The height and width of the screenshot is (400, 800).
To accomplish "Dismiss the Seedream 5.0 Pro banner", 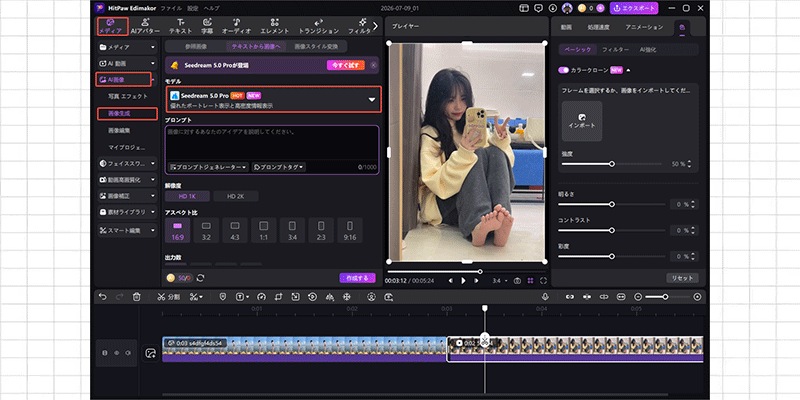I will [x=373, y=65].
